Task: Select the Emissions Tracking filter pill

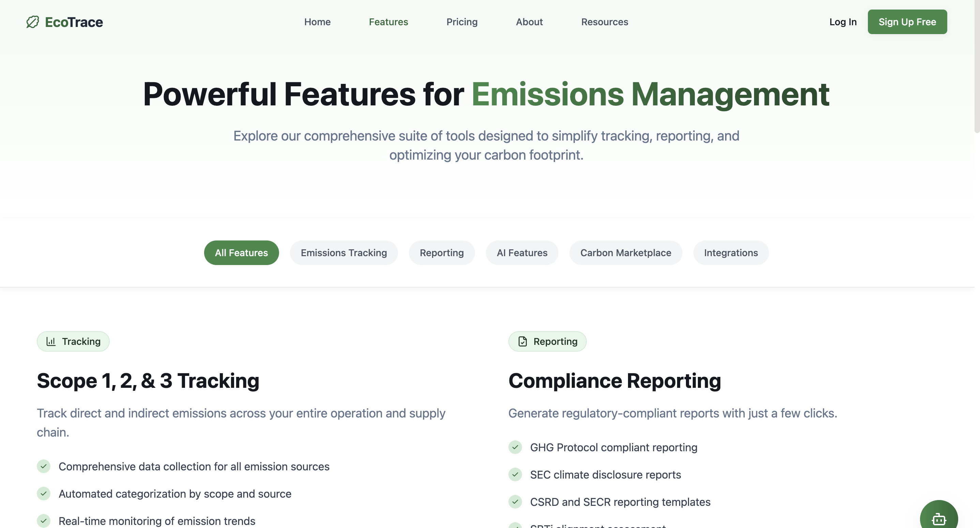Action: pos(343,252)
